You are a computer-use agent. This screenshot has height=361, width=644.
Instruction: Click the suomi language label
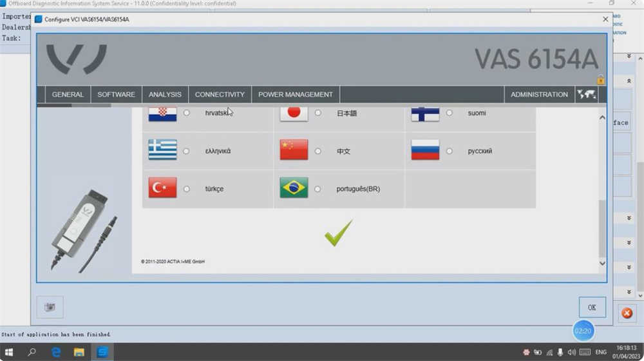tap(477, 113)
